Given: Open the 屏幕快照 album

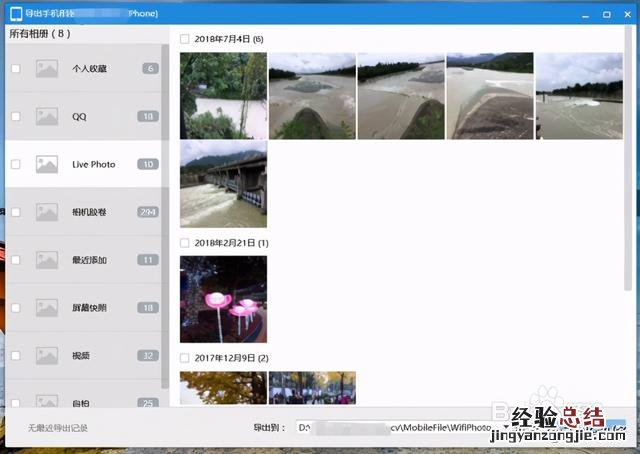Looking at the screenshot, I should [89, 308].
